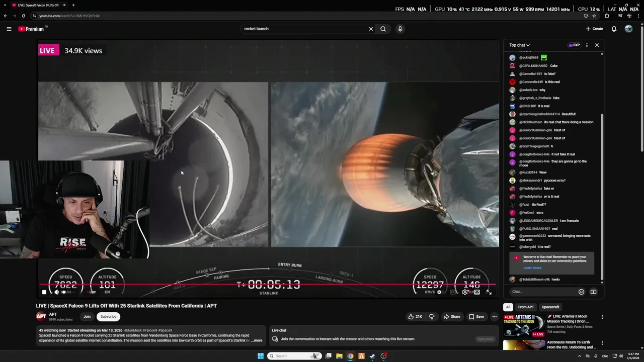Viewport: 644px width, 362px height.
Task: Open YouTube notifications bell
Action: (x=614, y=29)
